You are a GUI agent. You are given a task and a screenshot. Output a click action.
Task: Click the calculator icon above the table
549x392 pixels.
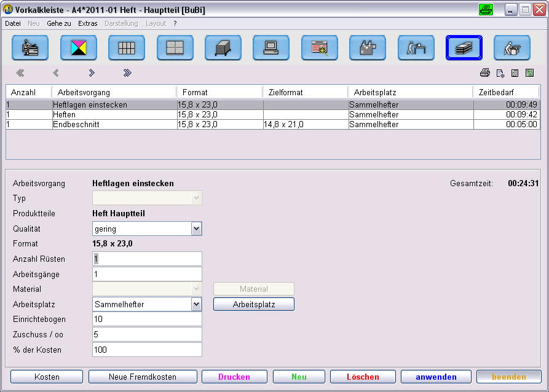pos(515,73)
